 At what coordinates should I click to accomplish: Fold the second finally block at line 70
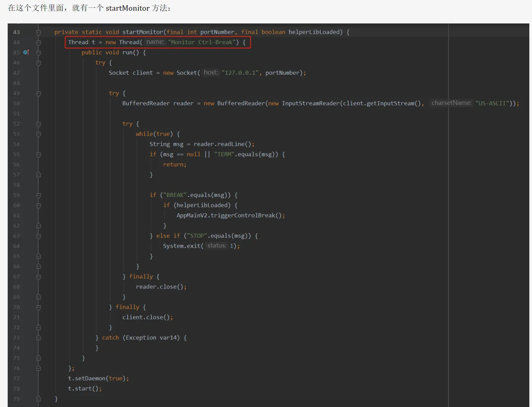38,307
